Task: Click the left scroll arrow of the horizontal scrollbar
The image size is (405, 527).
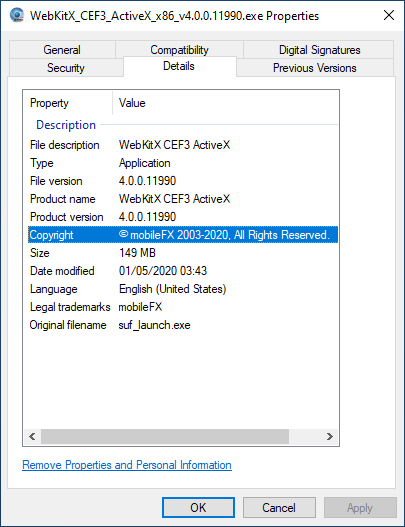Action: tap(32, 436)
